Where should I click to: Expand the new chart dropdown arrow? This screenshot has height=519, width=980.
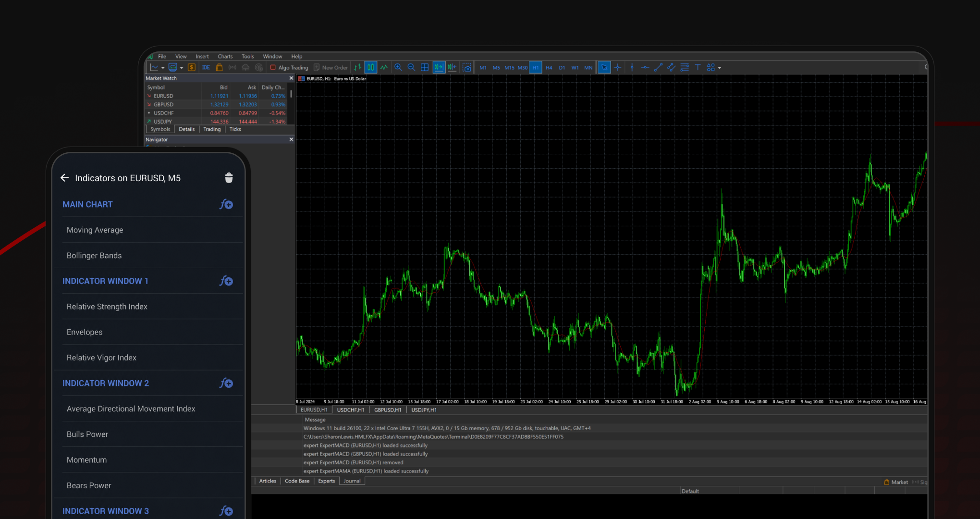pos(163,68)
